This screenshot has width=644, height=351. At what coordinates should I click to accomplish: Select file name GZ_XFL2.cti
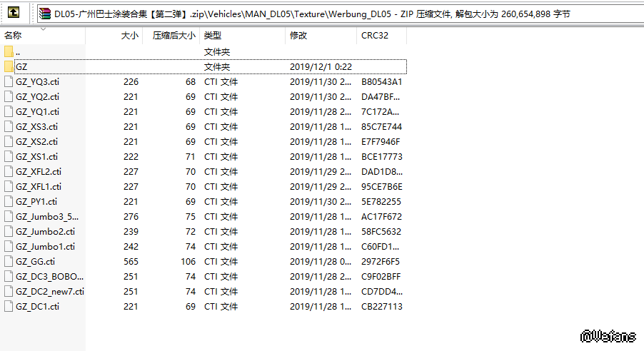39,172
